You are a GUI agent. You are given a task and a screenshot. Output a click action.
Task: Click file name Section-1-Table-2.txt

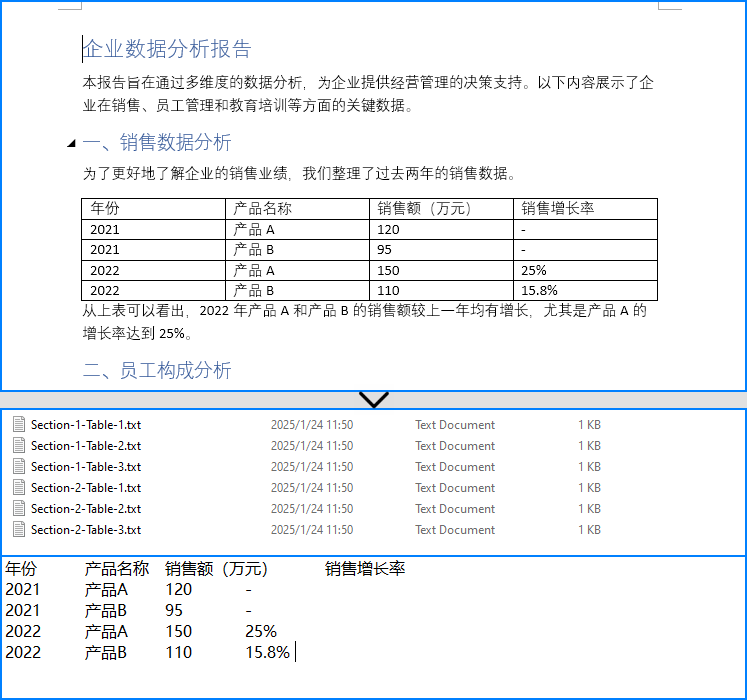point(86,446)
